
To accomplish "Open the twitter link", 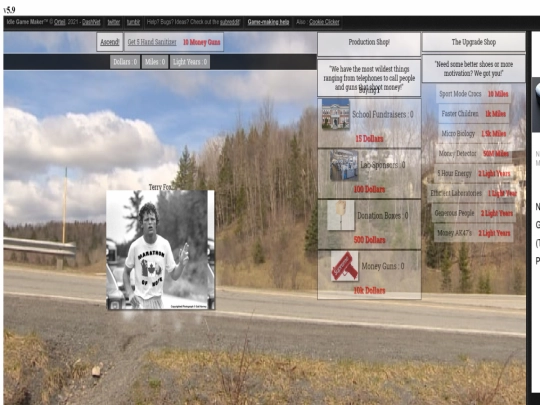I will click(x=114, y=22).
